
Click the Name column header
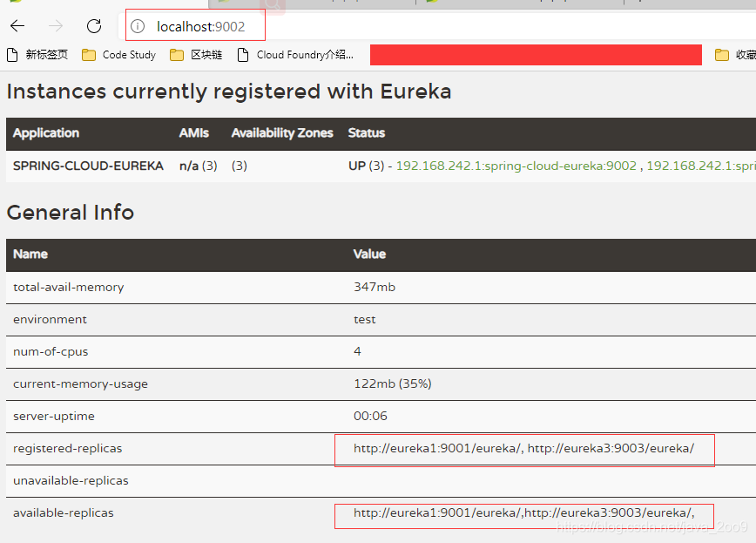[x=30, y=254]
